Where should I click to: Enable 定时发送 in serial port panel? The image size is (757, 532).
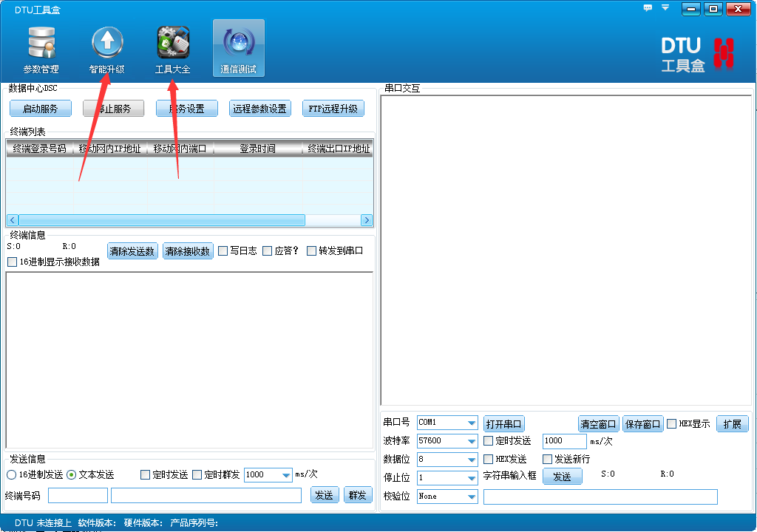pos(488,441)
